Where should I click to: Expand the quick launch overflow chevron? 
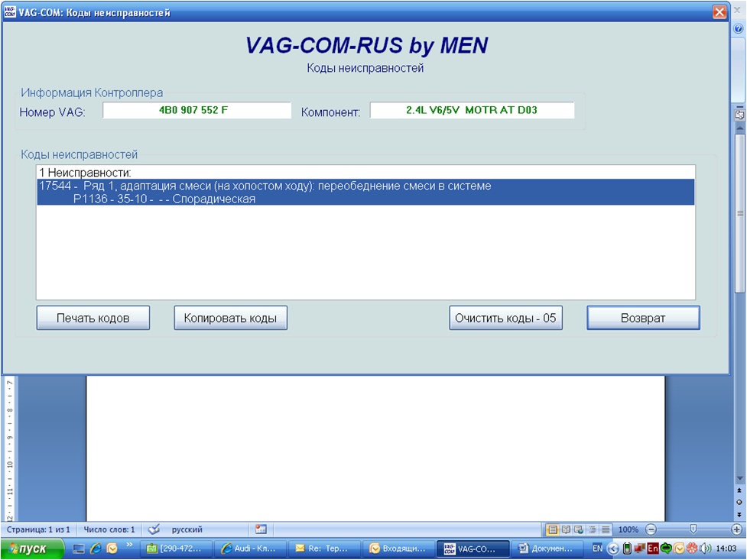click(x=129, y=545)
